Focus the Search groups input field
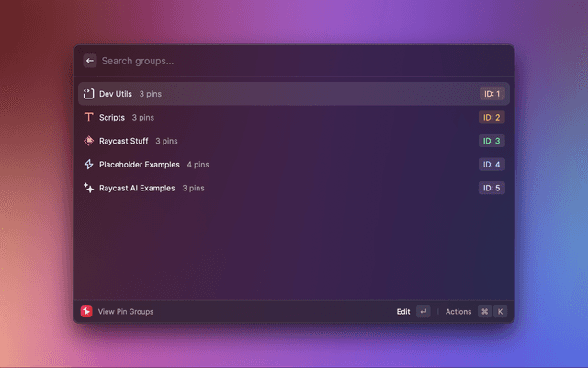Screen dimensions: 588x368 click(276, 61)
